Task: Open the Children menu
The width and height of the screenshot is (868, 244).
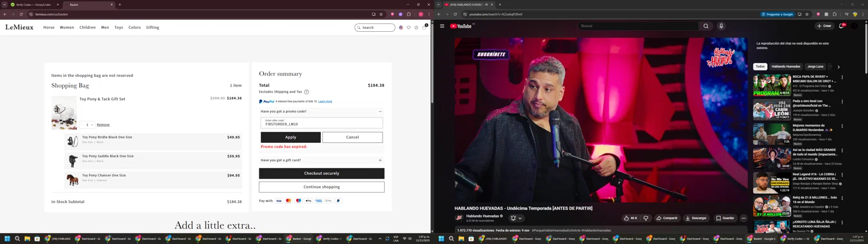Action: 87,27
